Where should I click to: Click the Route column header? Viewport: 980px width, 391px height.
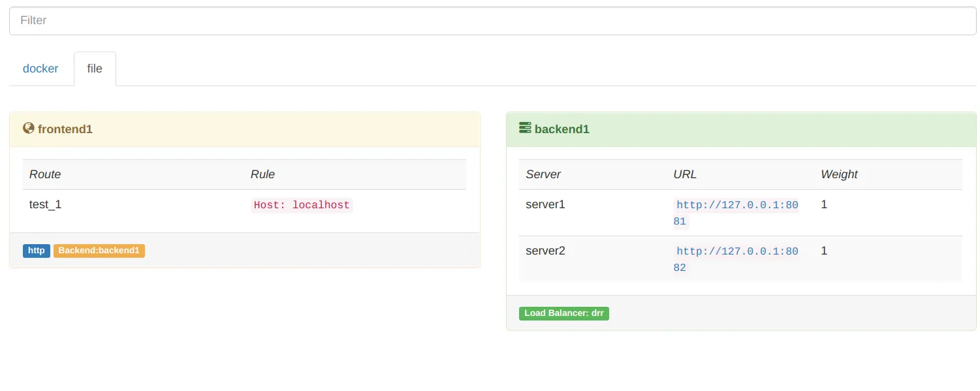(x=45, y=174)
